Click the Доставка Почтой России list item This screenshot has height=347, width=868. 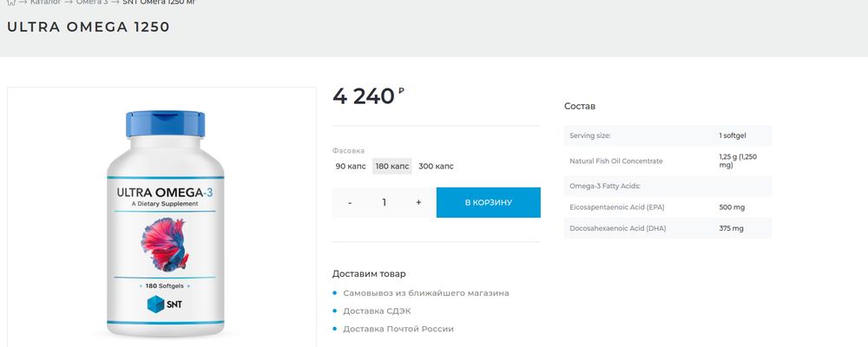click(398, 329)
